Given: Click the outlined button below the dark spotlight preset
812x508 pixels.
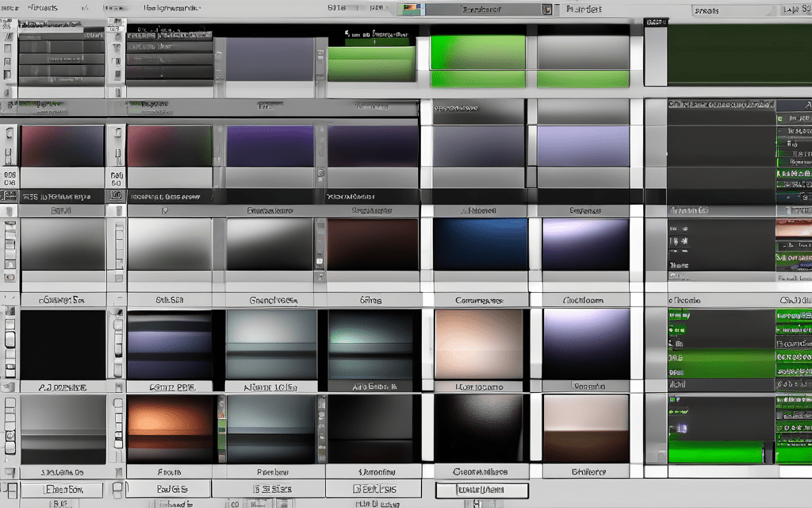Looking at the screenshot, I should (x=481, y=491).
